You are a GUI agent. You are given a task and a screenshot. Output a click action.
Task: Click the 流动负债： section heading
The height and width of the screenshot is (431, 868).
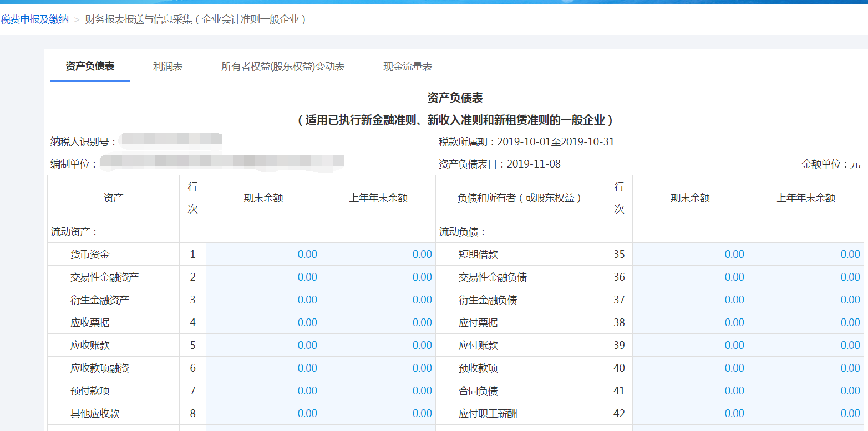(x=463, y=232)
